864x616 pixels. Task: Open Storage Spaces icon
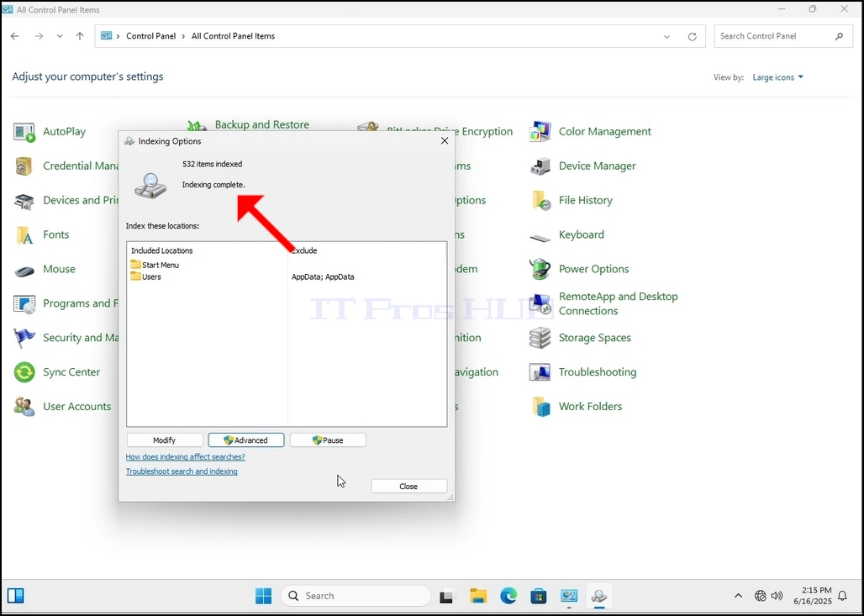(x=540, y=339)
